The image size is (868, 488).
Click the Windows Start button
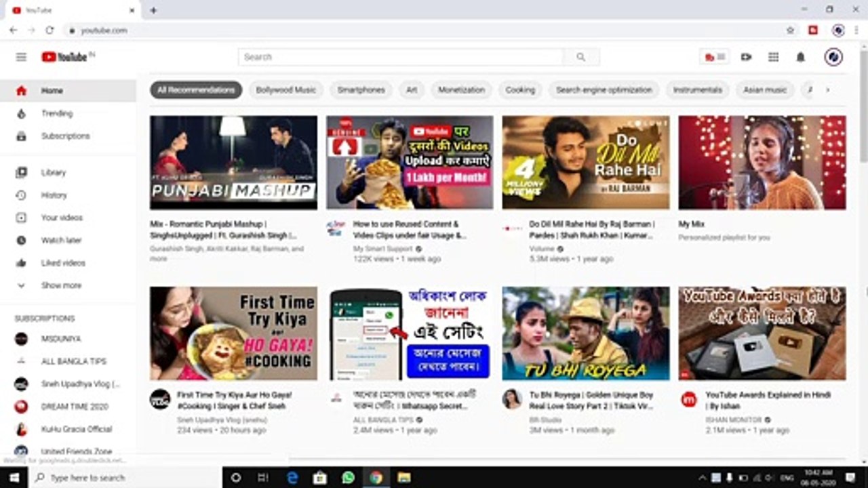pyautogui.click(x=14, y=477)
